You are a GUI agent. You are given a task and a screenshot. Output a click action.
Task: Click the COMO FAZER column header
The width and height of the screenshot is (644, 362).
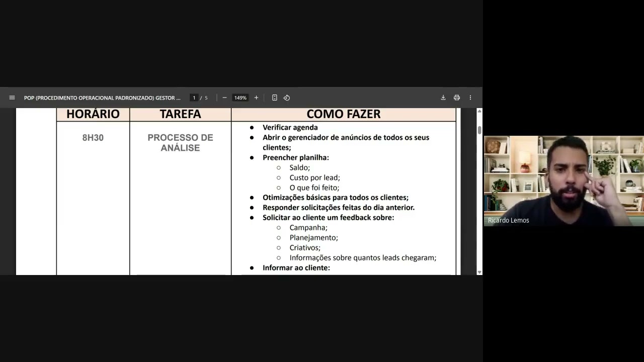point(344,114)
